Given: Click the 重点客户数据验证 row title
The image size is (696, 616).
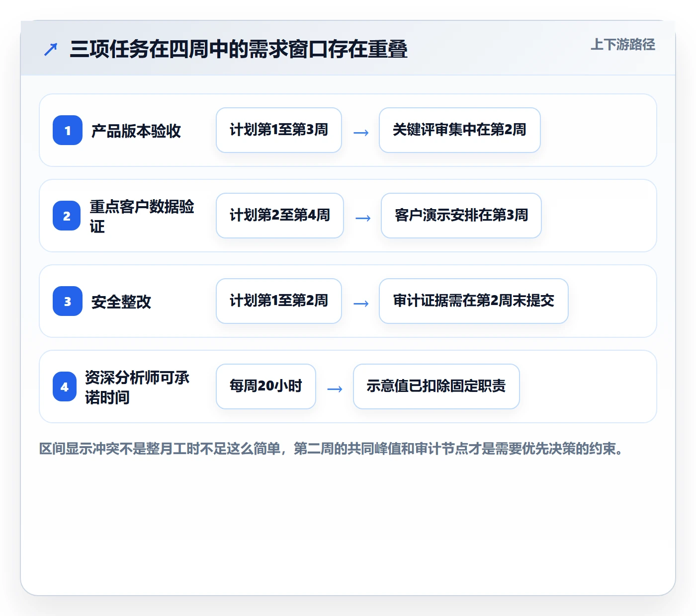Looking at the screenshot, I should [142, 216].
